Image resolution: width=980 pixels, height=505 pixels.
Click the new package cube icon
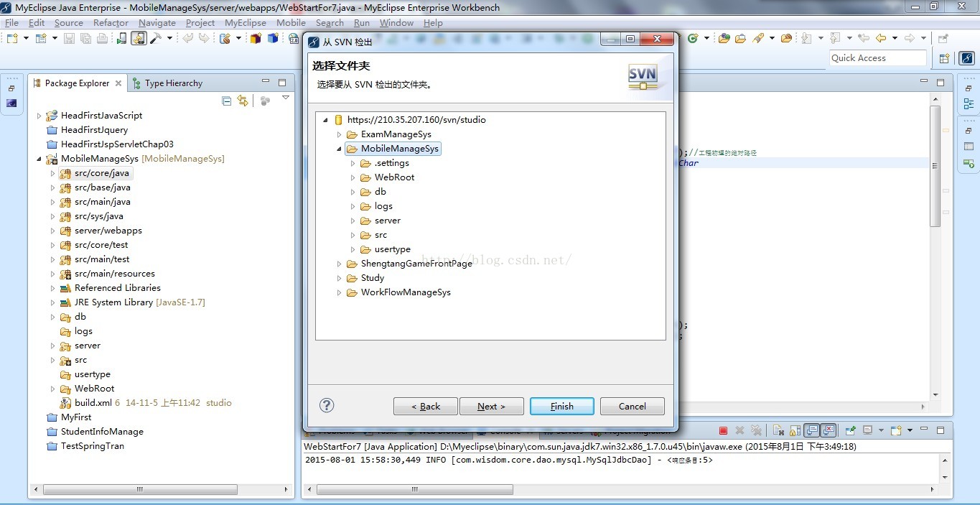tap(256, 38)
